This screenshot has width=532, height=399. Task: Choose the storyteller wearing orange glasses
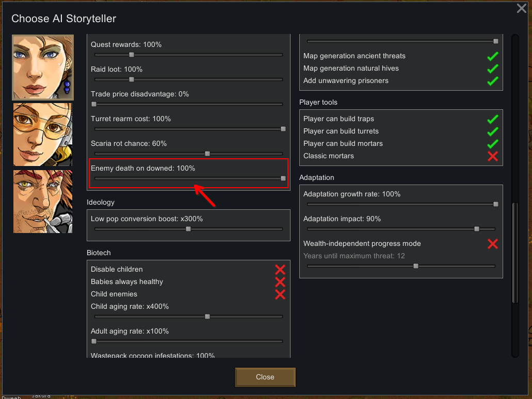point(43,135)
